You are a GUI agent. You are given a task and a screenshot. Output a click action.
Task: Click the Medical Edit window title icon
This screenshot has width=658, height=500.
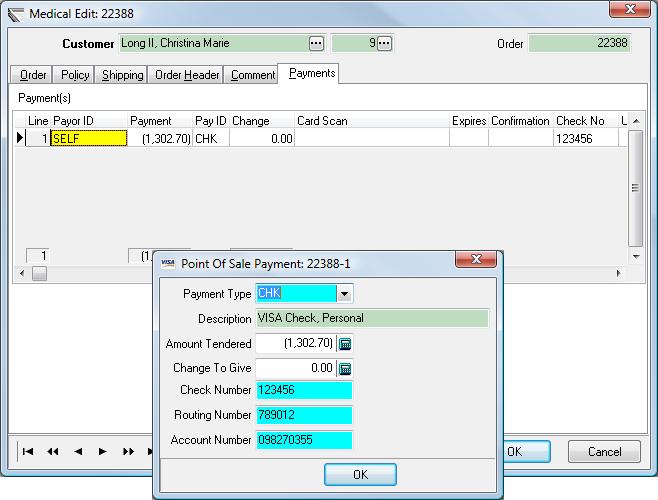click(16, 14)
